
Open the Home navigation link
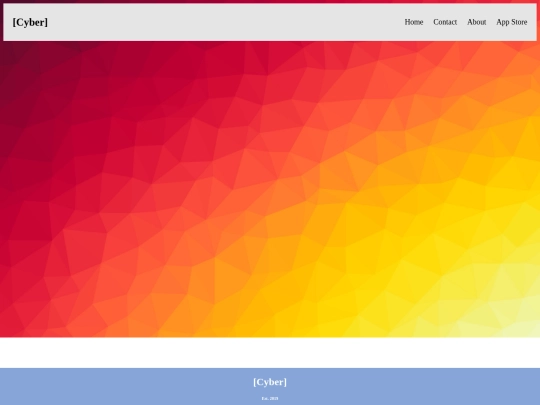point(414,22)
